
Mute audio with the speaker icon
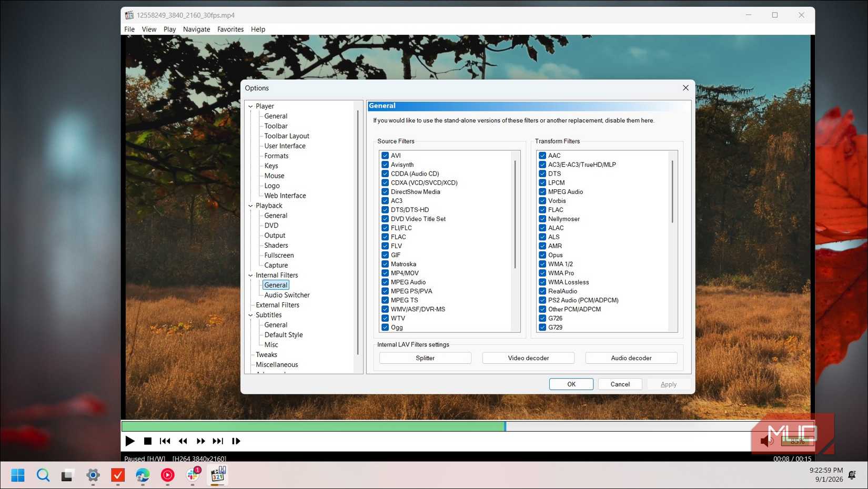pyautogui.click(x=766, y=441)
